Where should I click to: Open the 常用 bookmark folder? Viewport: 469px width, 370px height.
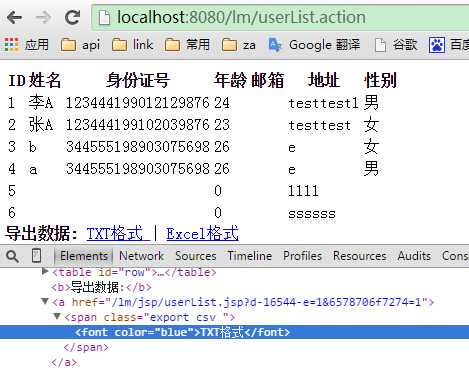[187, 44]
